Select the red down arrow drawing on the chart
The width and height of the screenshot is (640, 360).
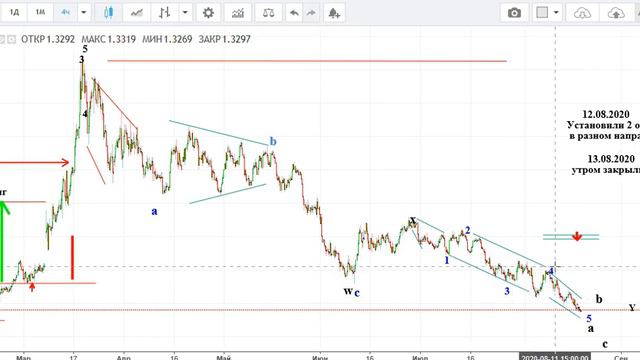(577, 236)
